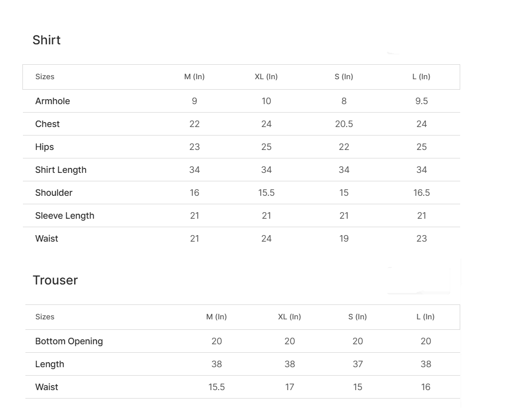The width and height of the screenshot is (506, 420).
Task: Click the 15.5 trouser waist value for M
Action: click(x=217, y=387)
